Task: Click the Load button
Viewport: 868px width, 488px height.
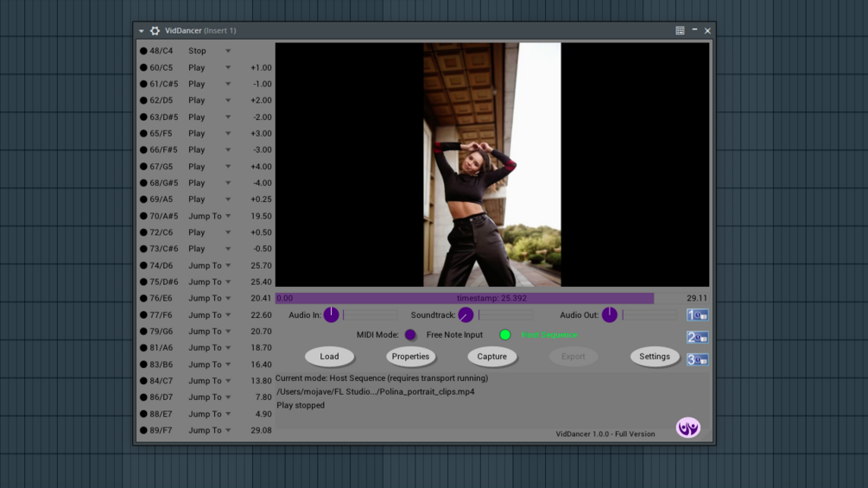Action: (329, 357)
